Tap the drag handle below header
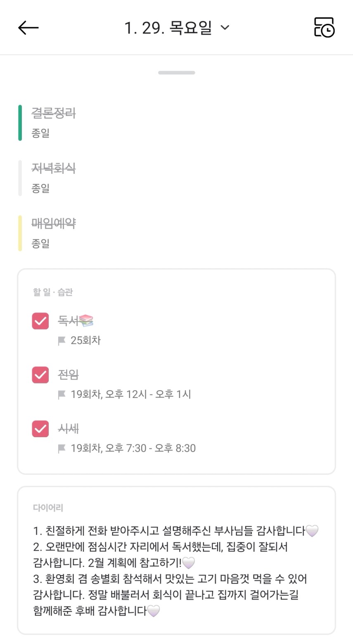The image size is (353, 644). coord(176,73)
